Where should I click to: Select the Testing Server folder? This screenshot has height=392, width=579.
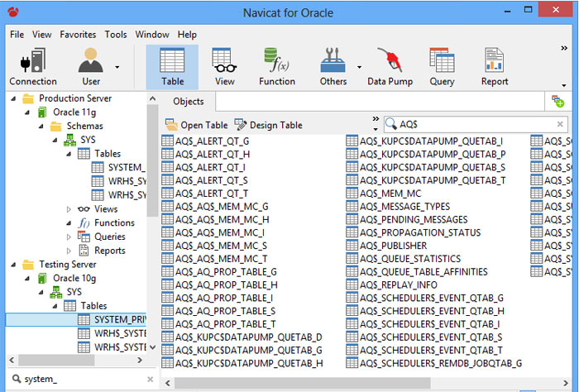[x=60, y=265]
